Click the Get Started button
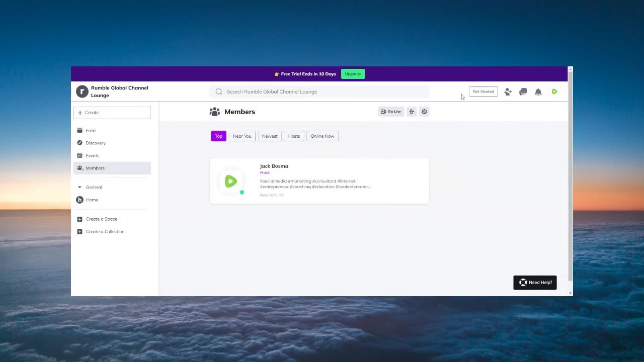Image resolution: width=644 pixels, height=362 pixels. click(x=484, y=92)
